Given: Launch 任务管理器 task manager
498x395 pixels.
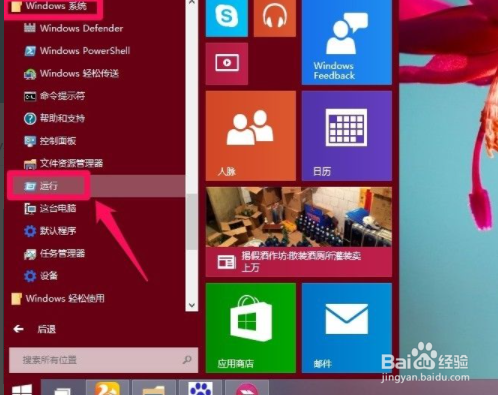Looking at the screenshot, I should (x=54, y=254).
